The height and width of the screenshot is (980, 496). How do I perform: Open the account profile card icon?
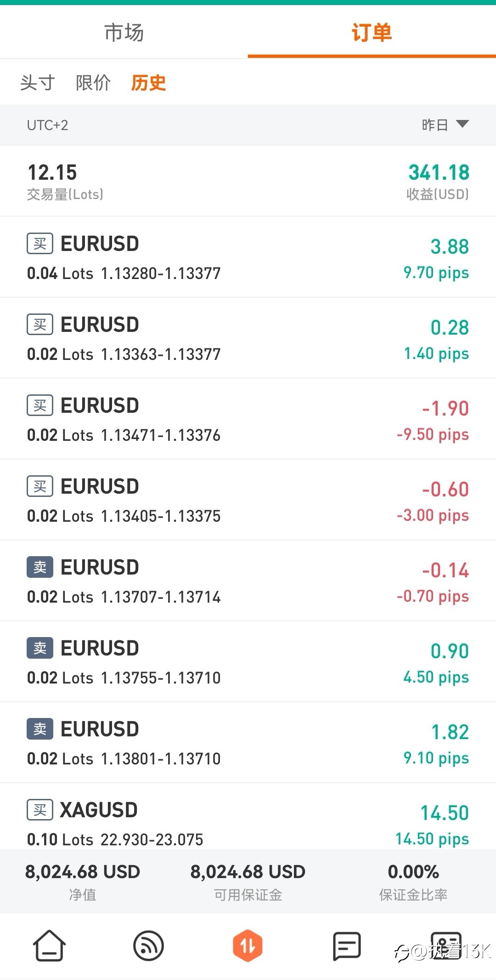[x=446, y=946]
